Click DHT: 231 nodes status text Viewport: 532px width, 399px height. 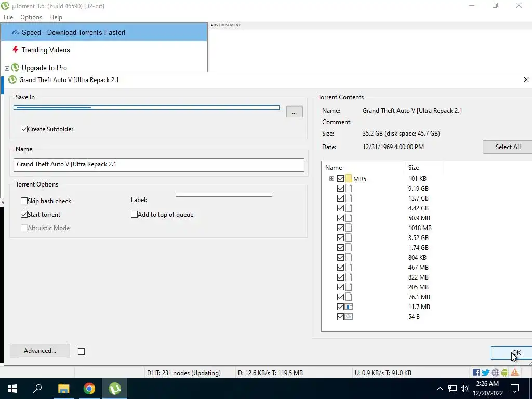click(183, 373)
